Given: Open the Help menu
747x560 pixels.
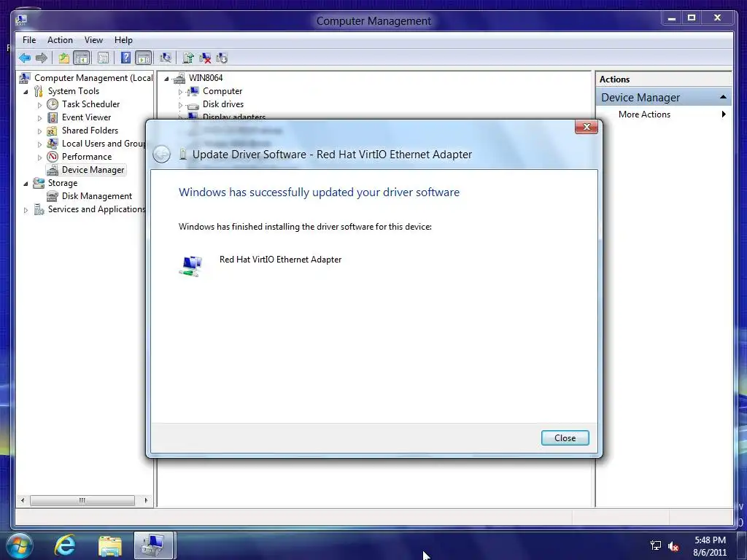Looking at the screenshot, I should coord(123,40).
